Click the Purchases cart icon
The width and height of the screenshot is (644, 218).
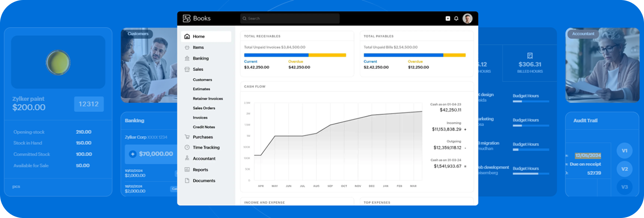187,137
